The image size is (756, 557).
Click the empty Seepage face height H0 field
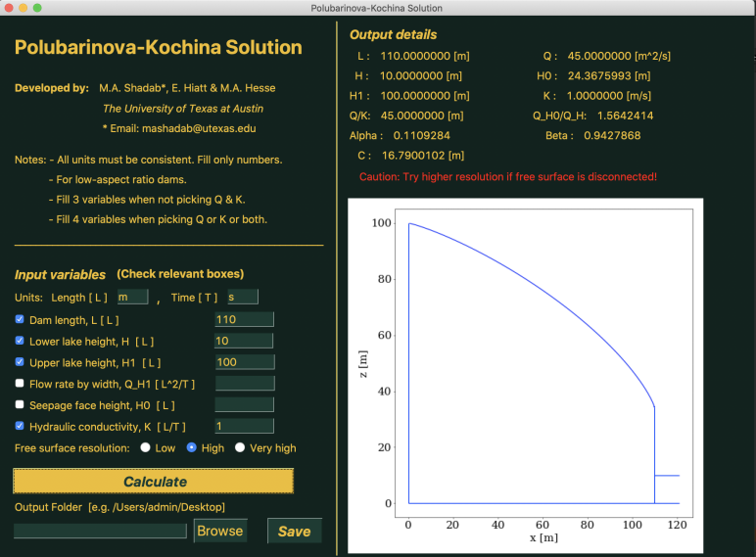click(x=245, y=404)
